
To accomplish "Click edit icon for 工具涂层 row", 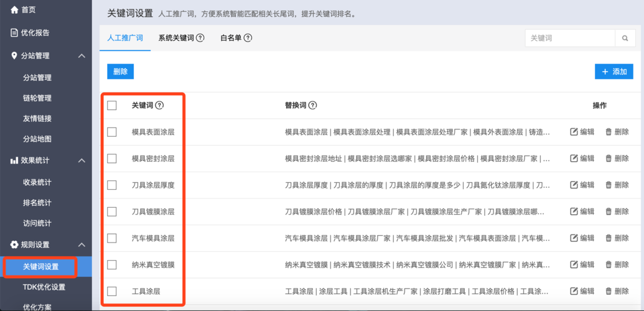I will pyautogui.click(x=574, y=291).
